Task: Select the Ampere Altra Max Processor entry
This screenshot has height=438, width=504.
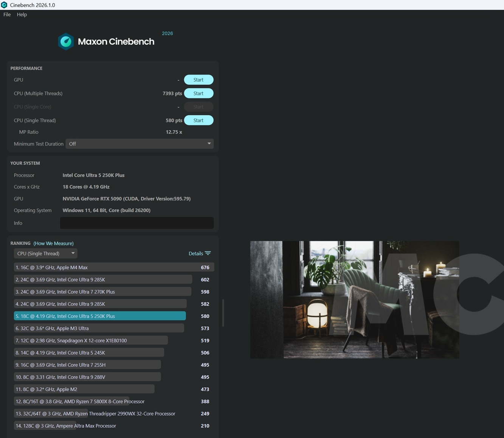Action: (66, 426)
